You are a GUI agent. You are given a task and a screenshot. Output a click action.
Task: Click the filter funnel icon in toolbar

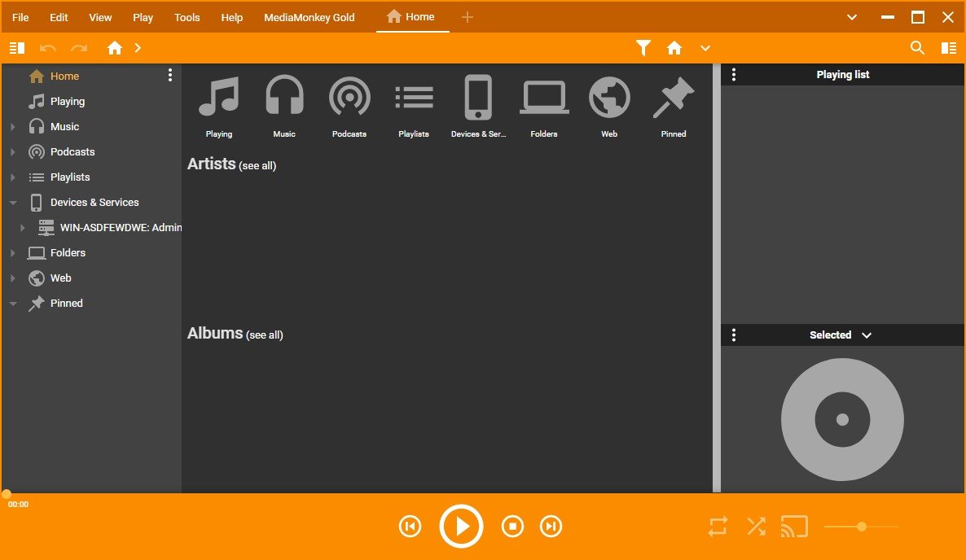643,48
